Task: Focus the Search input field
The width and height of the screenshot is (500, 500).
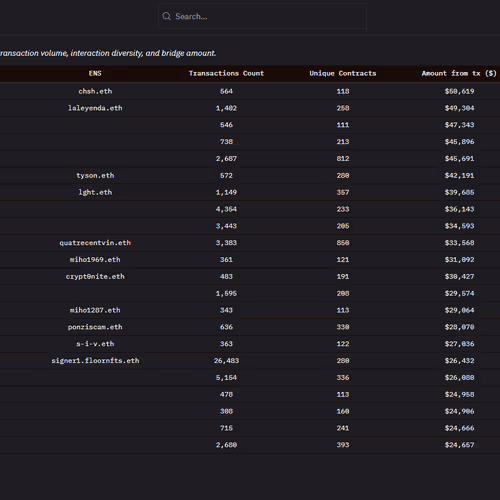Action: (x=262, y=16)
